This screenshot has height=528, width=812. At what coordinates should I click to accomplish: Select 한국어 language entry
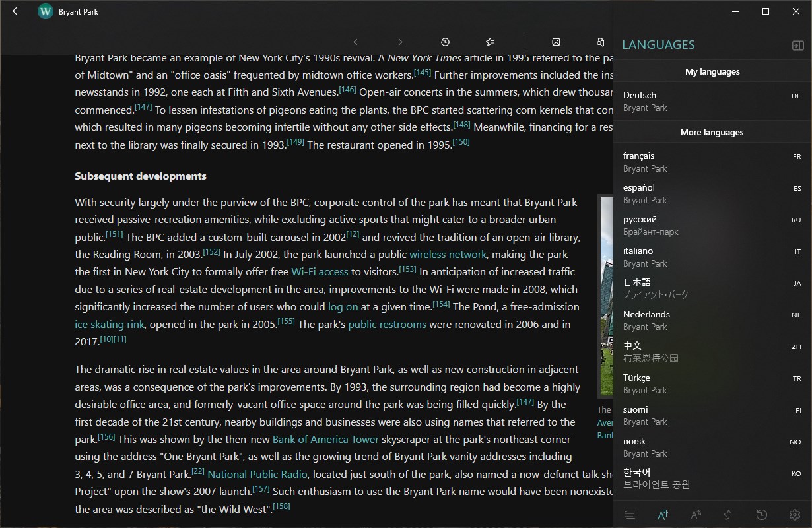click(712, 479)
